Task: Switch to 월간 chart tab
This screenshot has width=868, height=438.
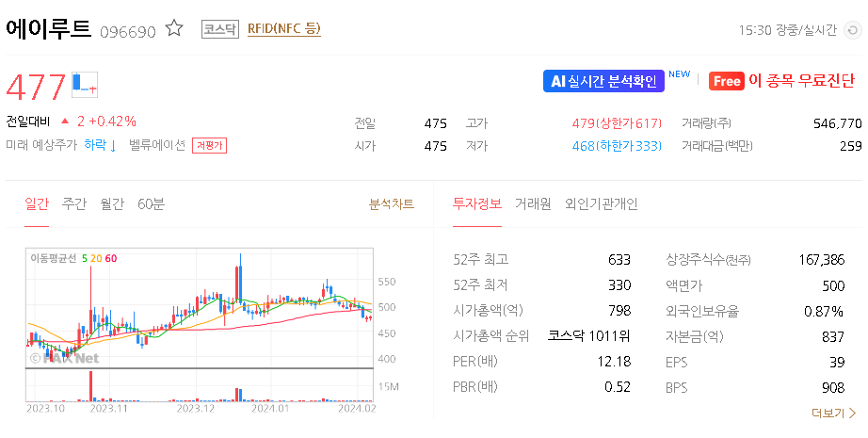Action: pos(112,203)
